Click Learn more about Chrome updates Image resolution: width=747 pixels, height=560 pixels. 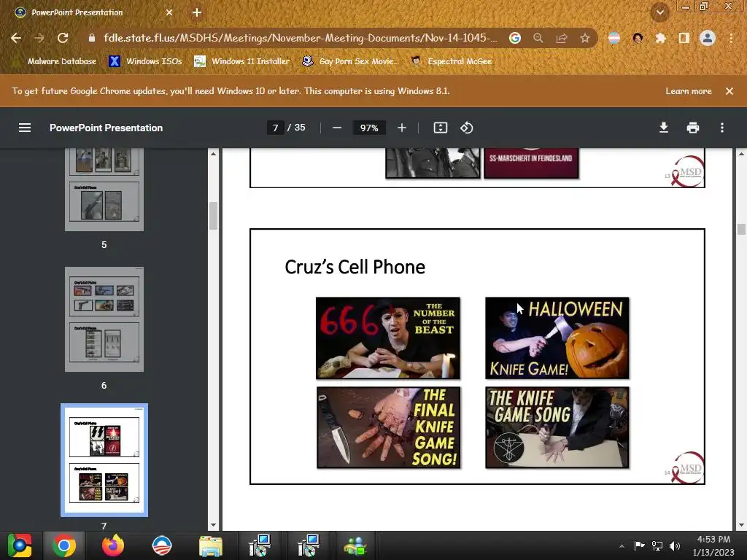689,91
